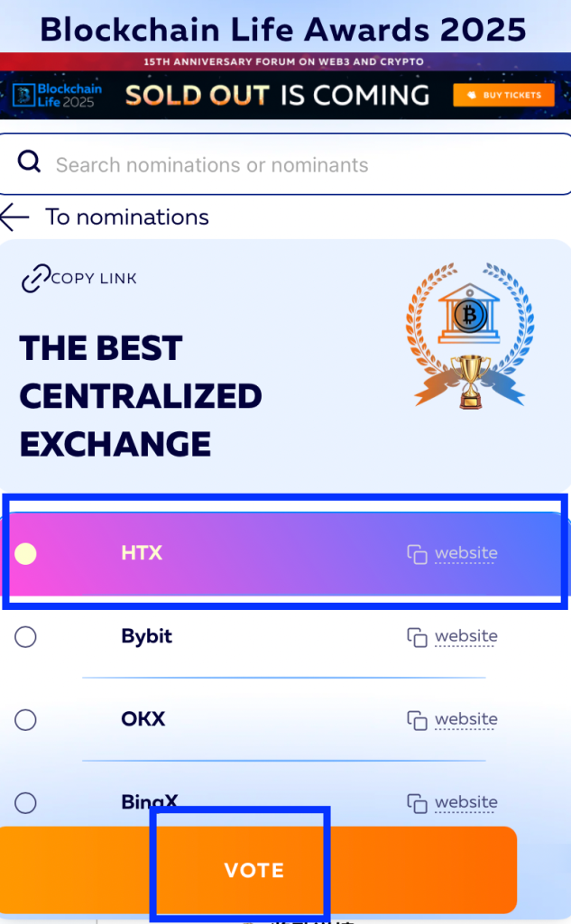Screen dimensions: 571x924
Task: Open the OKX website link
Action: [465, 719]
